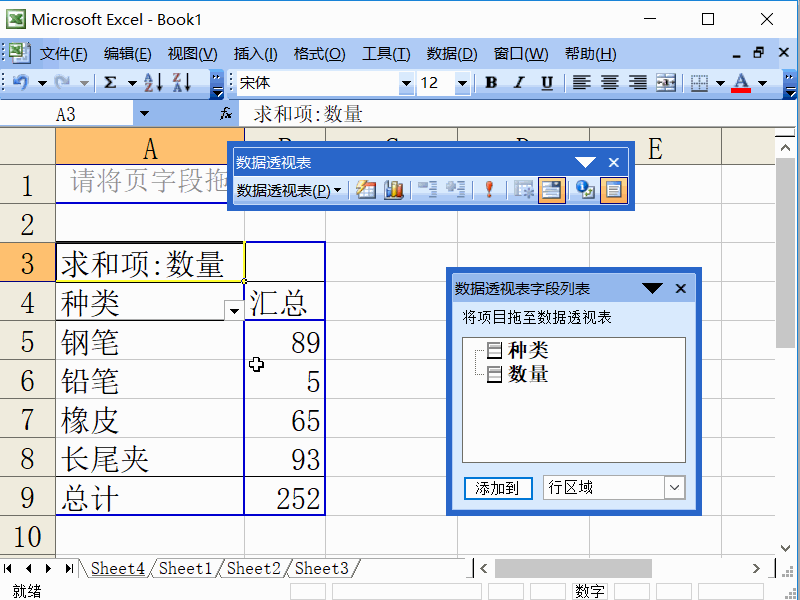Viewport: 800px width, 600px height.
Task: Open the 数据(D) menu
Action: pyautogui.click(x=452, y=54)
